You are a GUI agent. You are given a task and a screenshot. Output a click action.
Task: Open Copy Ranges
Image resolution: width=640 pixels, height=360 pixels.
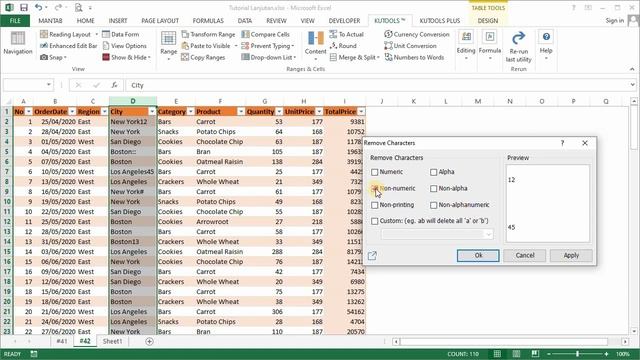pos(203,58)
